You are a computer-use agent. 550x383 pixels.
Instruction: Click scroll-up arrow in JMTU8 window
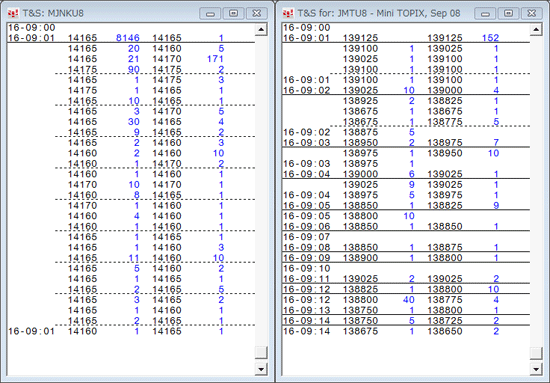[536, 29]
